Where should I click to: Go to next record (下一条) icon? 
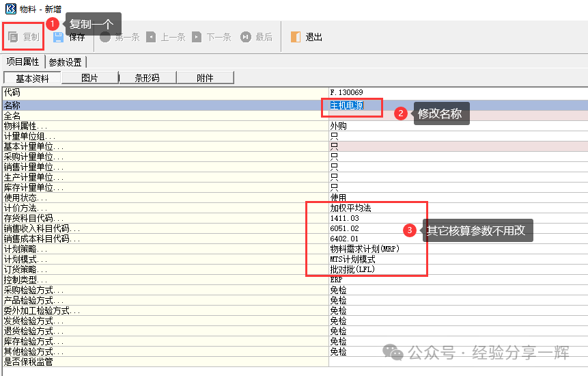click(x=197, y=37)
